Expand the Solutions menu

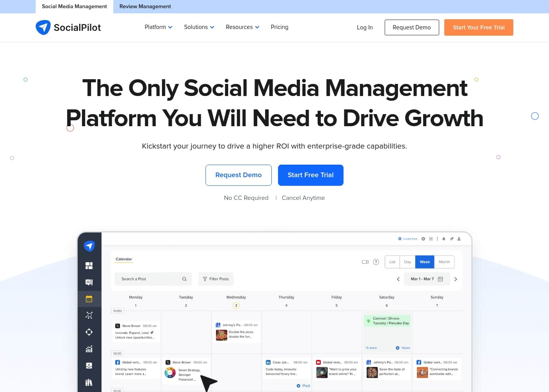199,27
